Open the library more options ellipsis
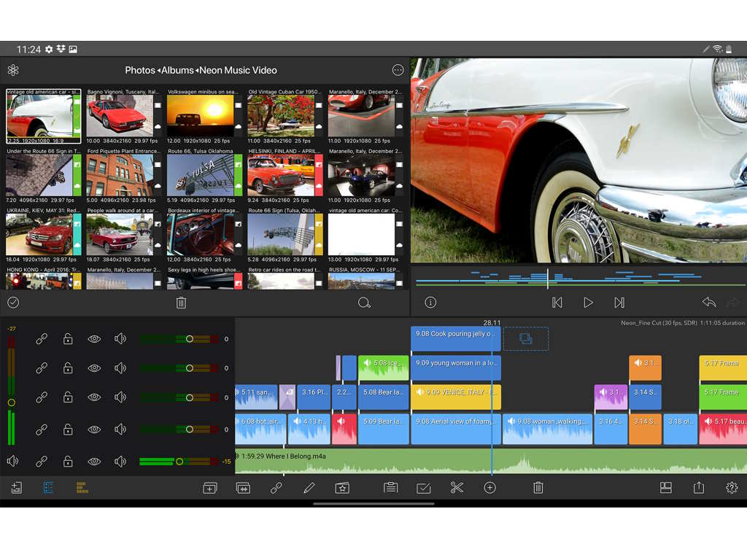This screenshot has width=747, height=560. click(398, 71)
